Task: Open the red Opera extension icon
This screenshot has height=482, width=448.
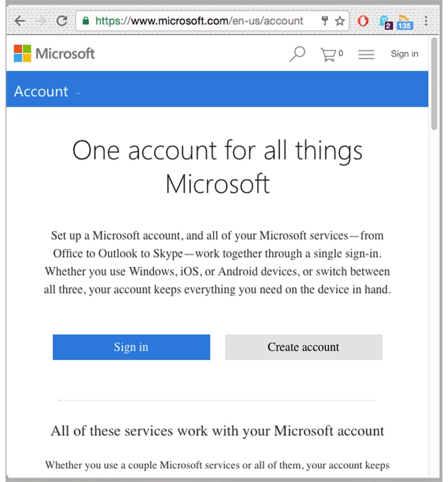Action: pyautogui.click(x=363, y=21)
